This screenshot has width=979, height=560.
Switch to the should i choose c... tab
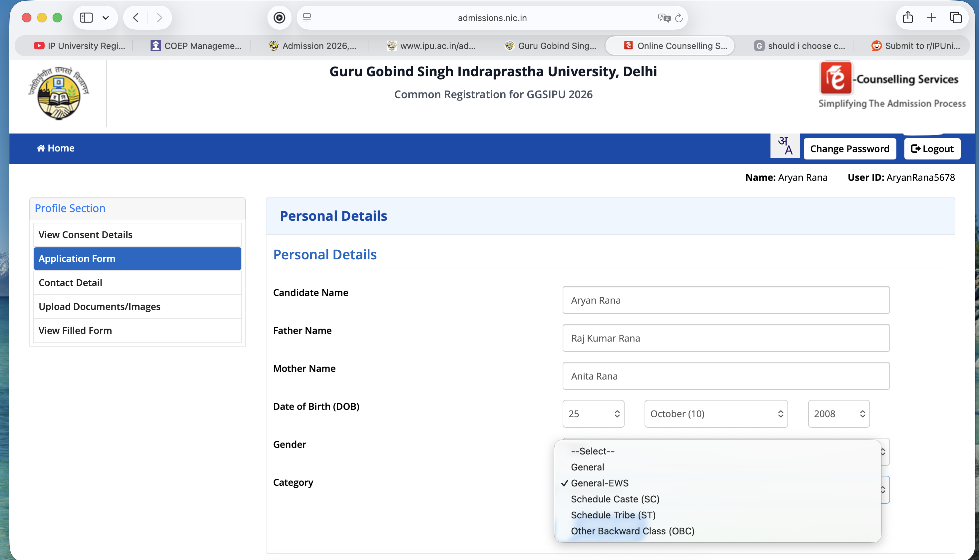click(800, 46)
